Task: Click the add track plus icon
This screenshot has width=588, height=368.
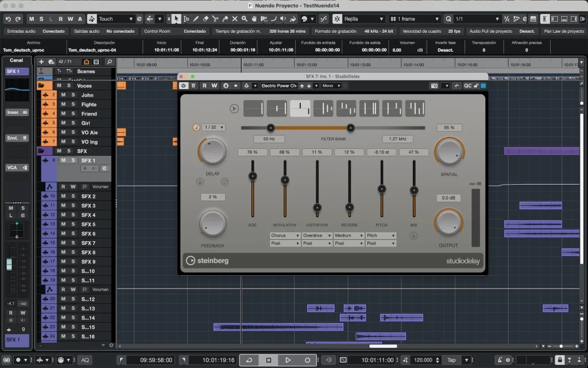Action: (x=41, y=62)
